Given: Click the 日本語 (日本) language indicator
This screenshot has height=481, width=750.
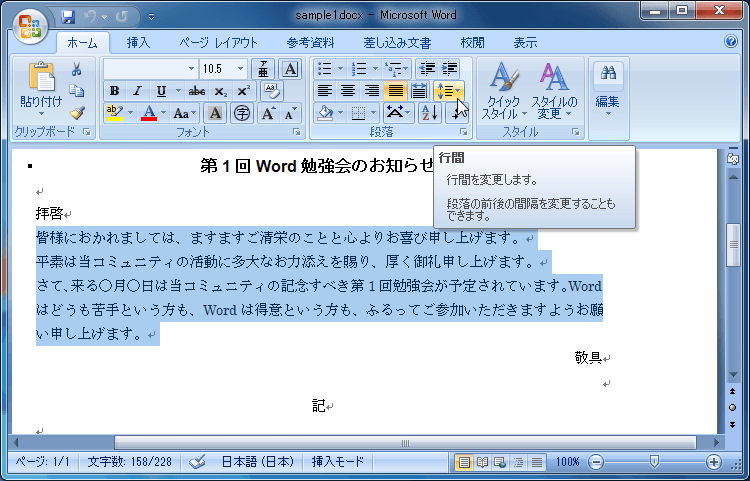Looking at the screenshot, I should click(x=257, y=462).
